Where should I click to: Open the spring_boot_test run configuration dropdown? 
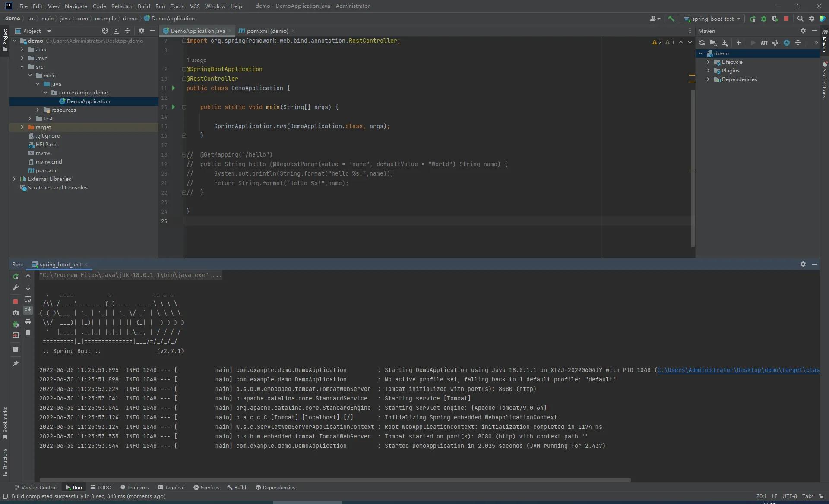(713, 19)
